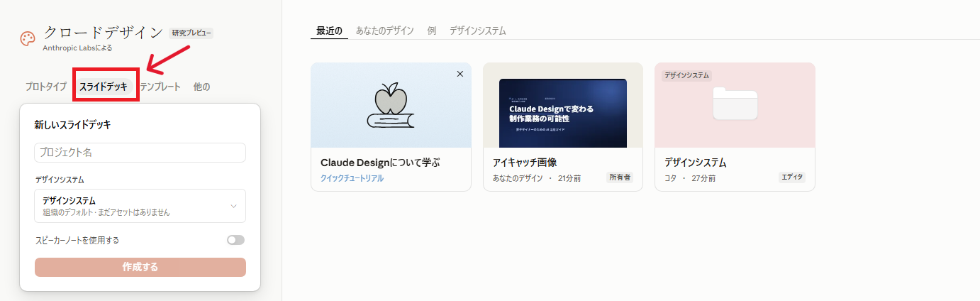Click the デザインシステム label on pink thumbnail
Image resolution: width=980 pixels, height=301 pixels.
pyautogui.click(x=686, y=75)
